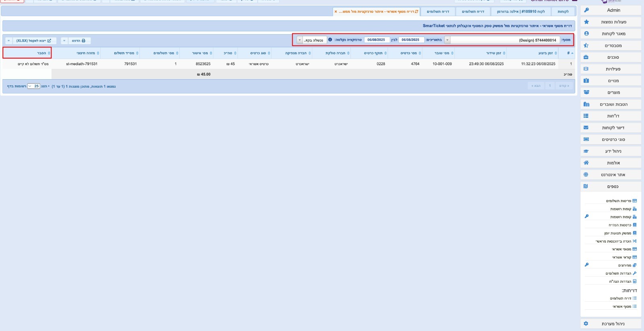The width and height of the screenshot is (644, 331).
Task: Open כרטסות הנה״ח submenu item
Action: [623, 225]
